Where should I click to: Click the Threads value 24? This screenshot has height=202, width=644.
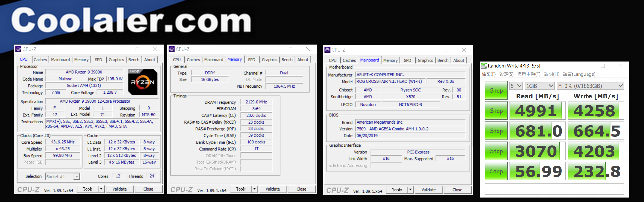click(x=152, y=176)
